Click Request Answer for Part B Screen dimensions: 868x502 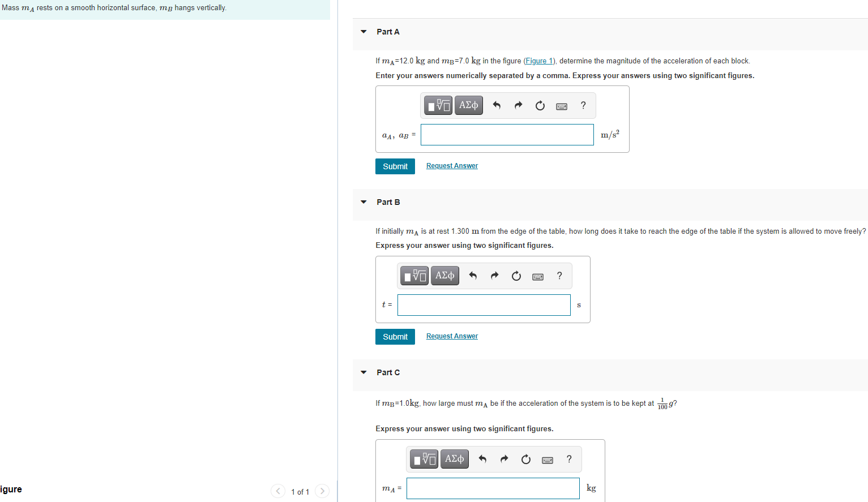click(451, 336)
